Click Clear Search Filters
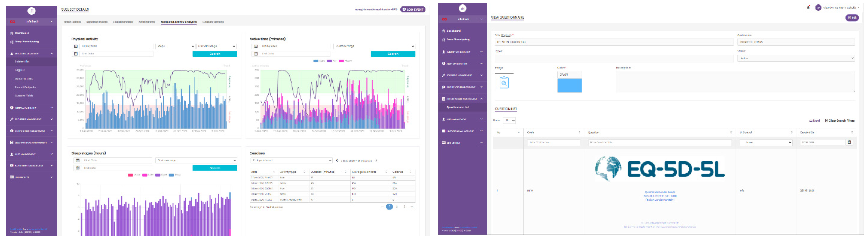Viewport: 868px width, 243px height. point(839,120)
